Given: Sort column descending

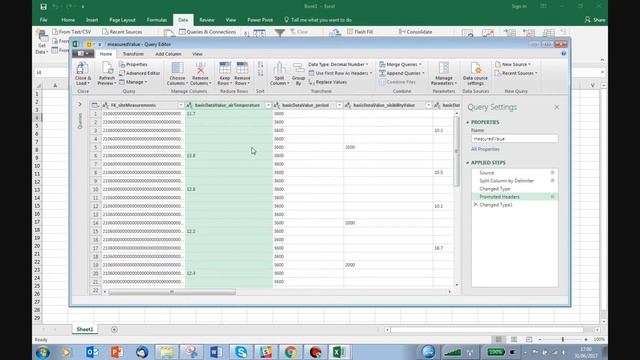Looking at the screenshot, I should pyautogui.click(x=260, y=73).
